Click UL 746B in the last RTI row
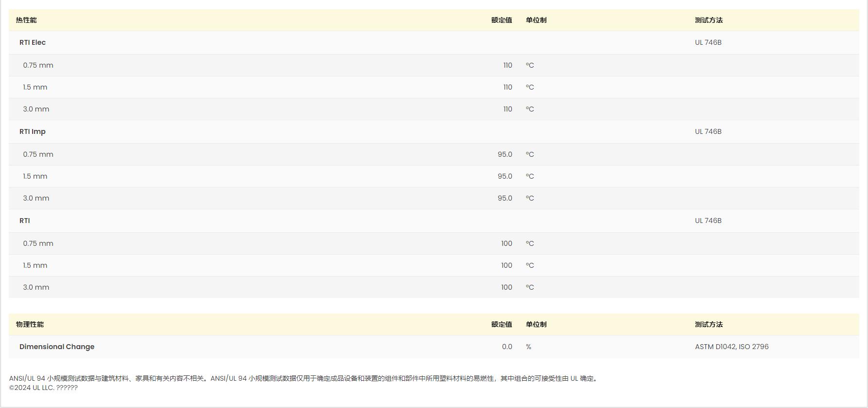The image size is (868, 408). (x=708, y=221)
